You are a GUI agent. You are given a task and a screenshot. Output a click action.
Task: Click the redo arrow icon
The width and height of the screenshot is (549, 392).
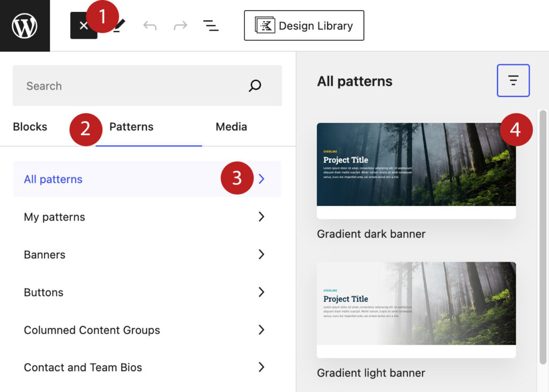click(x=180, y=26)
